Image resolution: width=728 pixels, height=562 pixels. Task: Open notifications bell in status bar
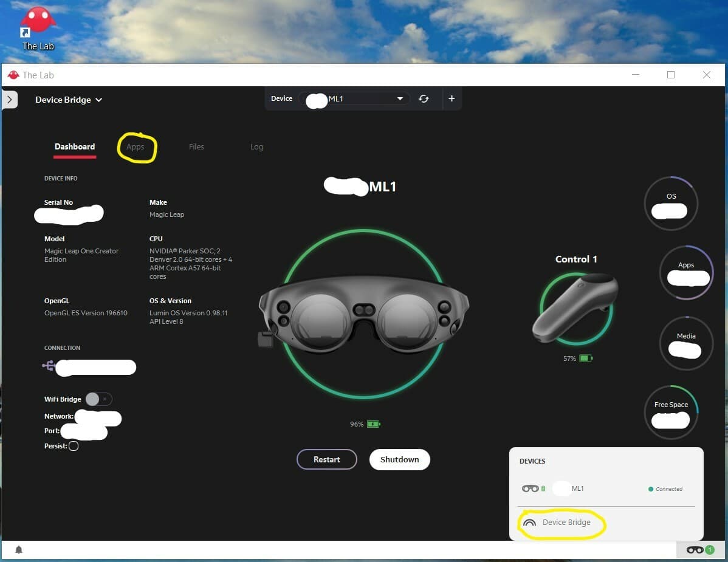pos(19,550)
